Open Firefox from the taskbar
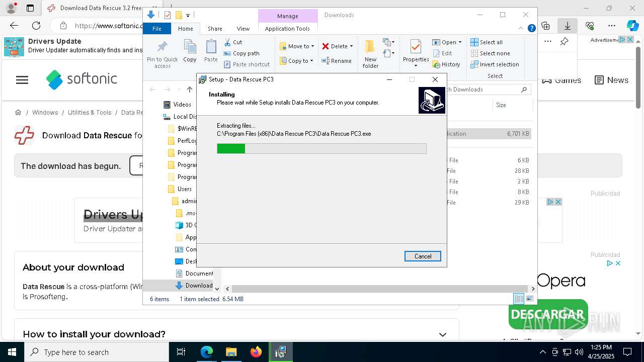Viewport: 644px width, 362px height. tap(256, 352)
